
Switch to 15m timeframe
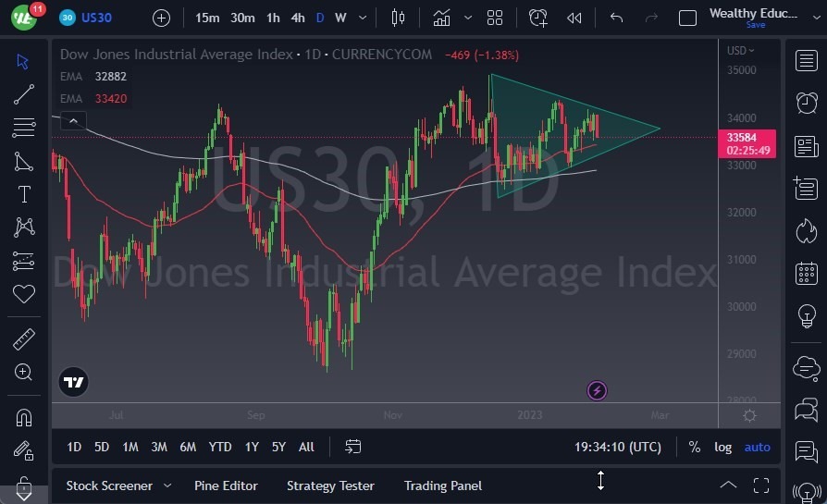[207, 18]
